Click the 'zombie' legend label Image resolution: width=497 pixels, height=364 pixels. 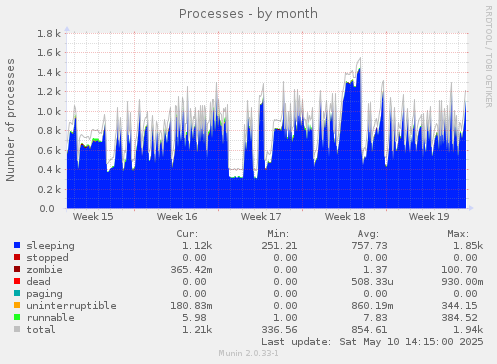coord(44,270)
